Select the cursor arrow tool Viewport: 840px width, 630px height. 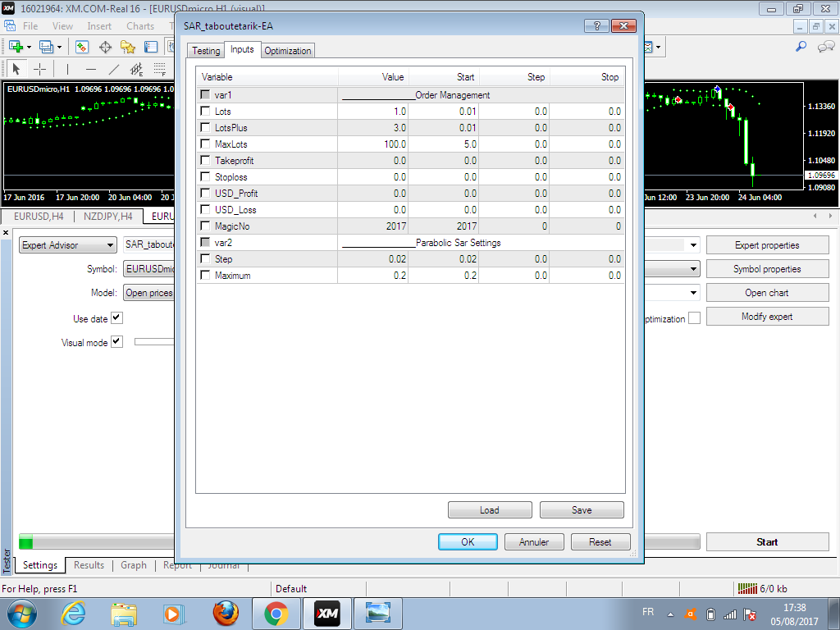(x=16, y=69)
